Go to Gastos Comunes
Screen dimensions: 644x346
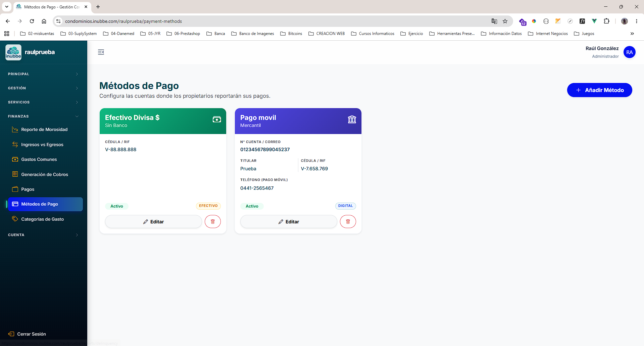[39, 159]
